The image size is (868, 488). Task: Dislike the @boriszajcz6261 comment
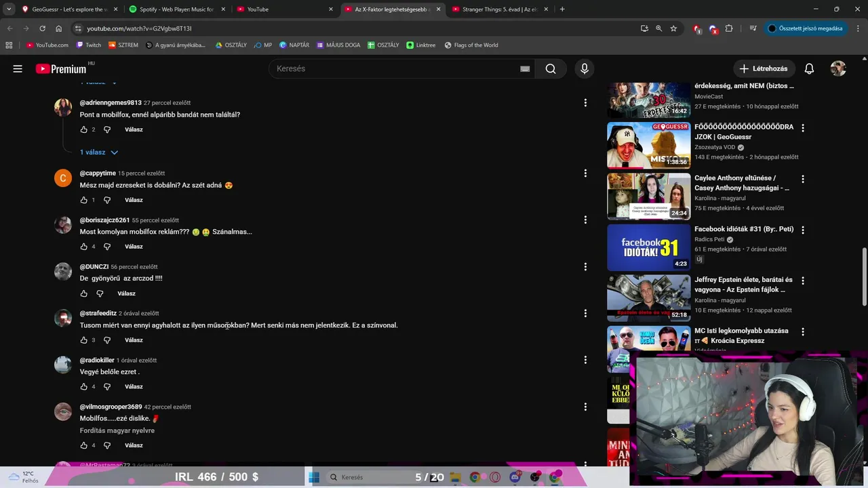[x=107, y=247]
